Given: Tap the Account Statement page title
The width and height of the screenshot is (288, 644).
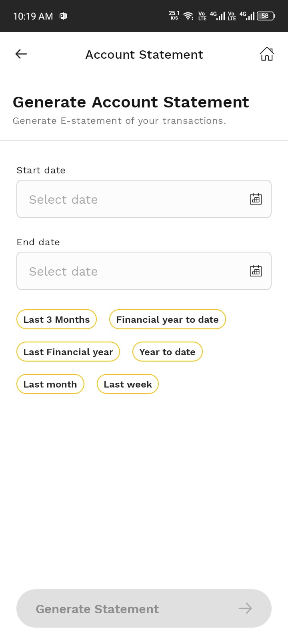Looking at the screenshot, I should (x=144, y=54).
